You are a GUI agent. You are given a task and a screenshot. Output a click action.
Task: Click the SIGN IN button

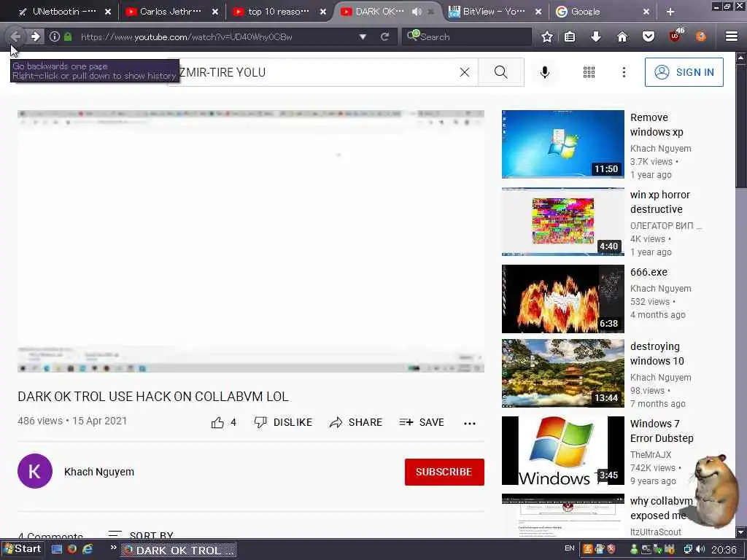pos(684,72)
